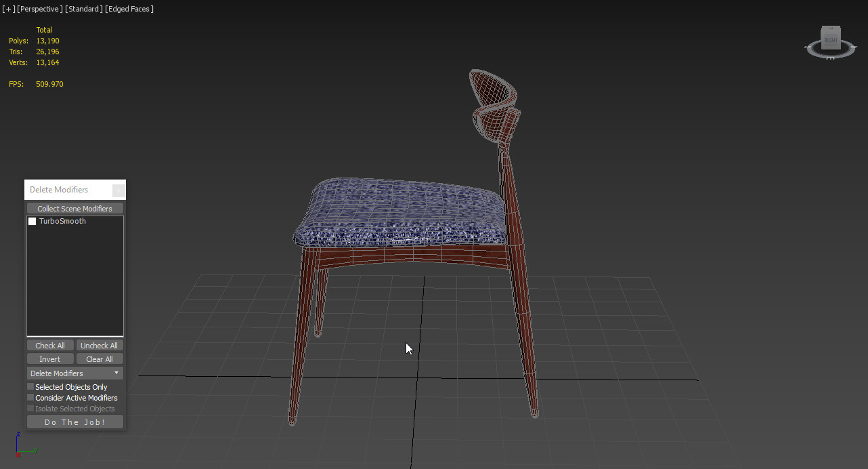Open the [Edged Faces] shading viewport menu
Image resolution: width=868 pixels, height=469 pixels.
(129, 9)
